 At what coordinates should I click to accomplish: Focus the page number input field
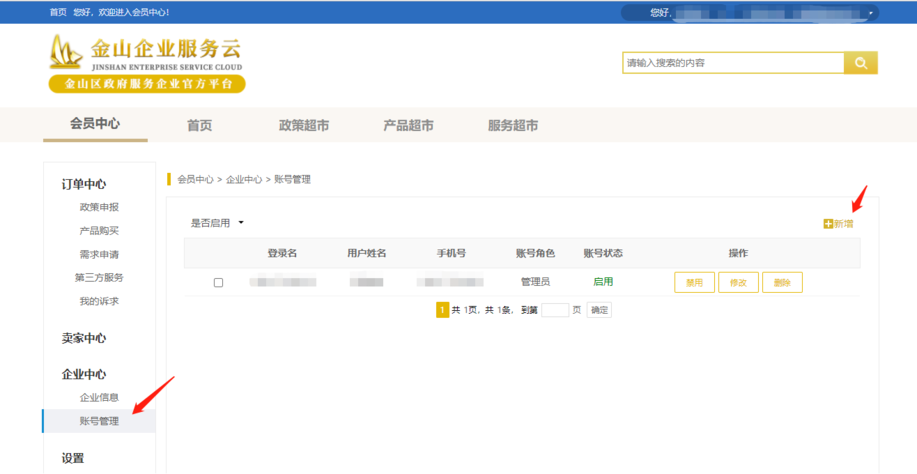(554, 311)
